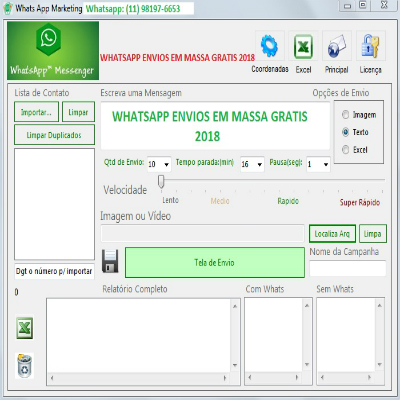Click the Tela de Envio button
The image size is (400, 400).
215,262
